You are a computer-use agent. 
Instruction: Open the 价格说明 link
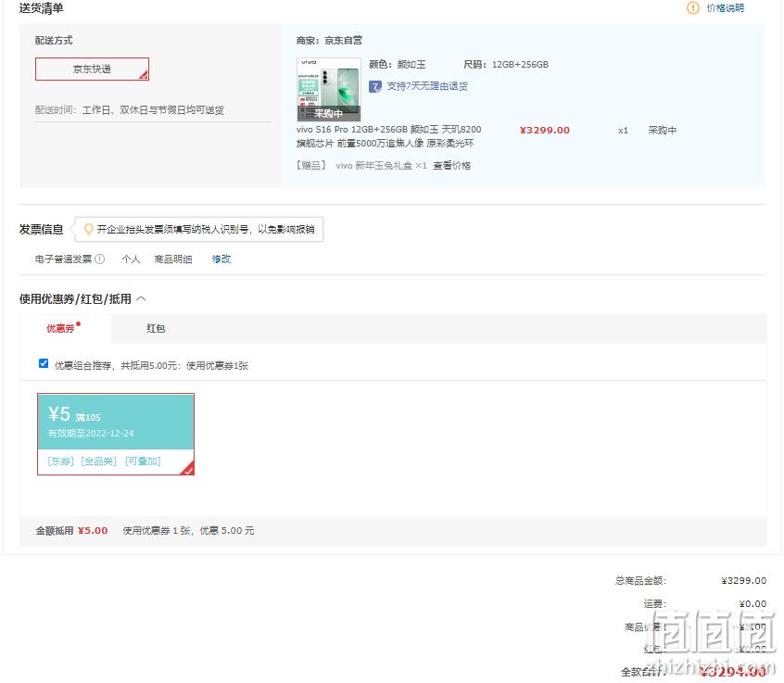tap(725, 8)
